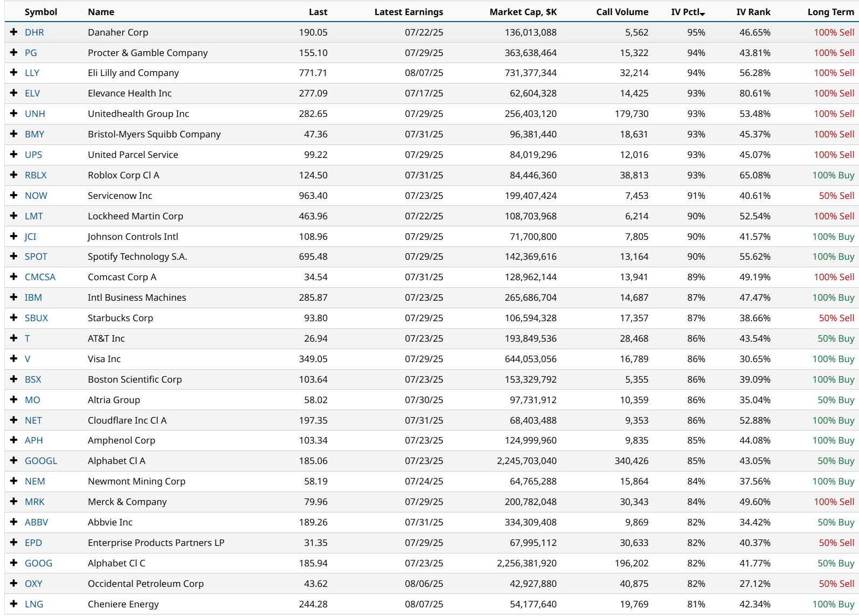Click the plus icon beside symbol T
Screen dimensions: 859x616
pos(14,338)
